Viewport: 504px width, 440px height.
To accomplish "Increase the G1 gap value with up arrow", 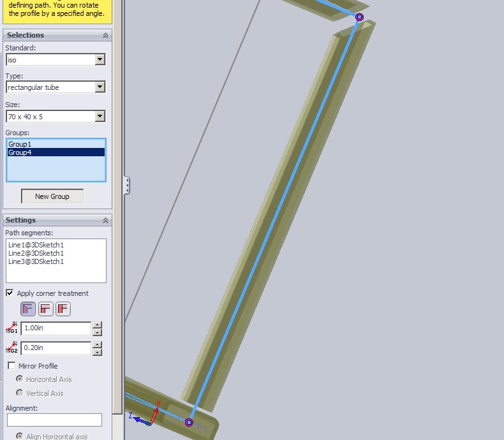I will click(97, 325).
